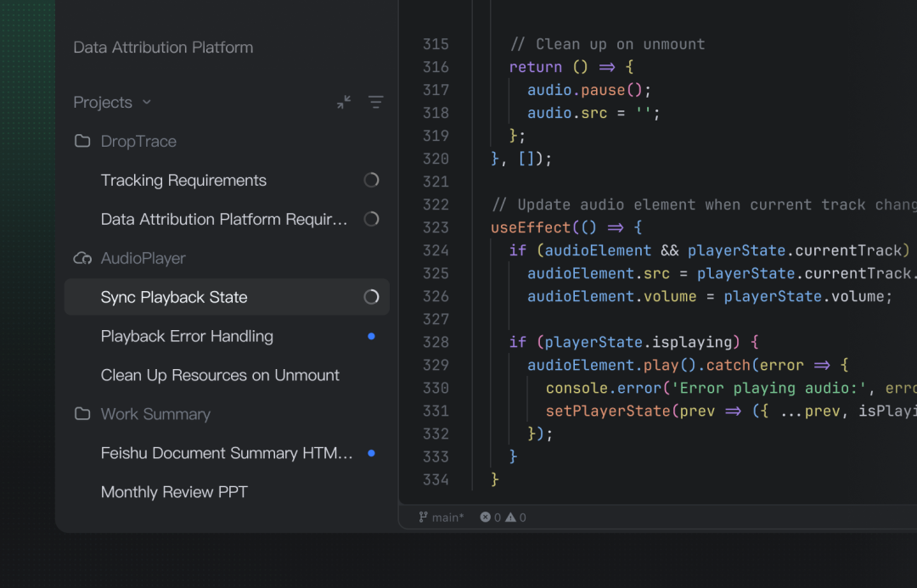The width and height of the screenshot is (917, 588).
Task: Open the errors count icon in status bar
Action: (x=486, y=518)
